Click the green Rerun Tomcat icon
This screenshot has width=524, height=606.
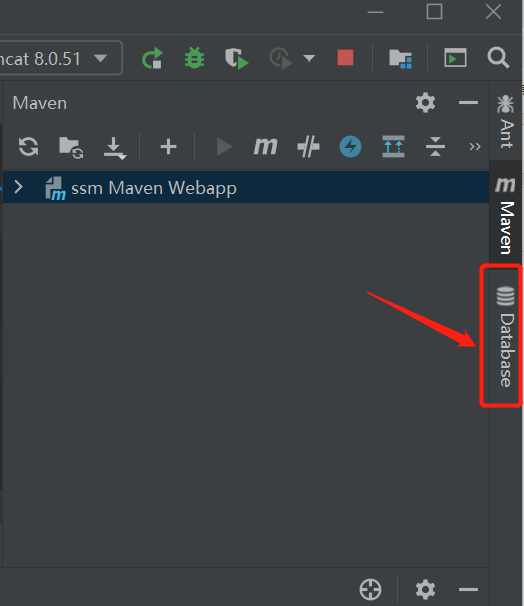[x=152, y=58]
